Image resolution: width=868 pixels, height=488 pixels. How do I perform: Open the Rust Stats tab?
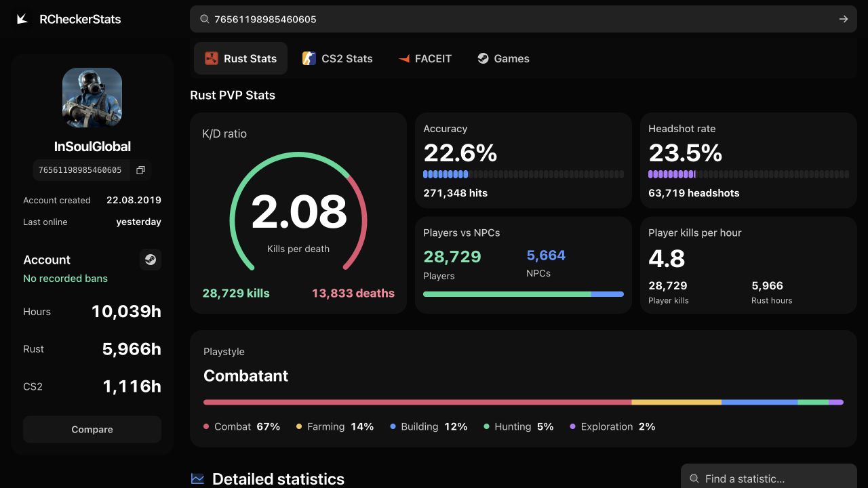click(241, 58)
